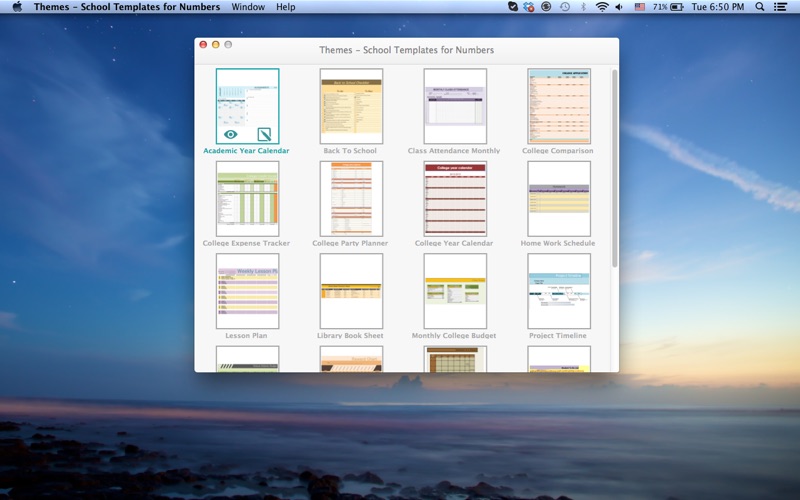Image resolution: width=800 pixels, height=500 pixels.
Task: Preview Academic Year Calendar with eye icon
Action: [231, 134]
